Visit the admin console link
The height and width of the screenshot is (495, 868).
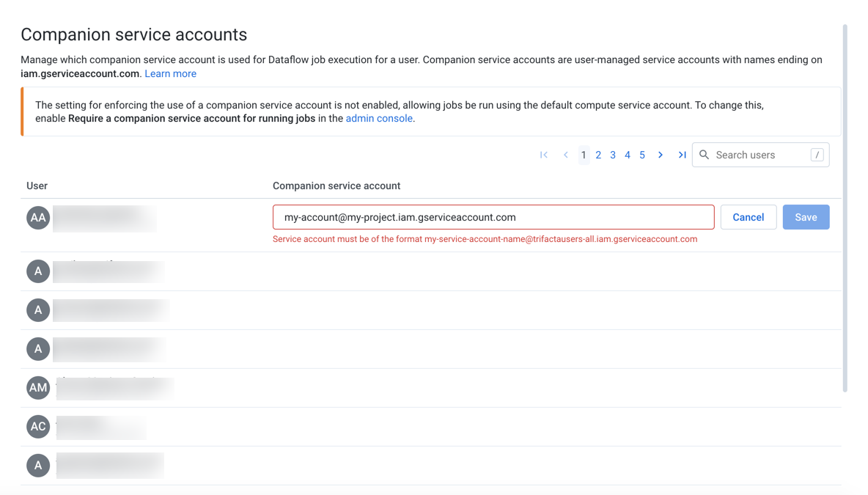[379, 118]
